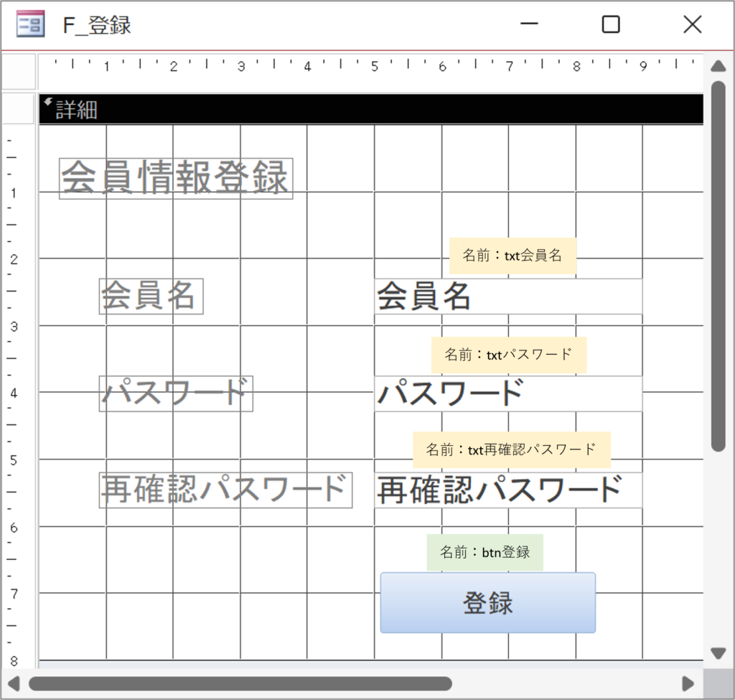This screenshot has width=735, height=700.
Task: Click the 名前：txt会員名 annotation
Action: (512, 256)
